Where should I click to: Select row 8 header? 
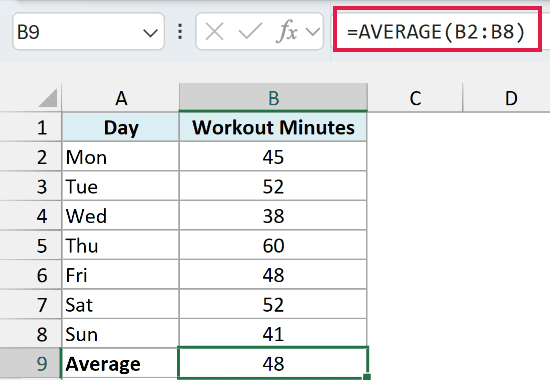coord(31,334)
